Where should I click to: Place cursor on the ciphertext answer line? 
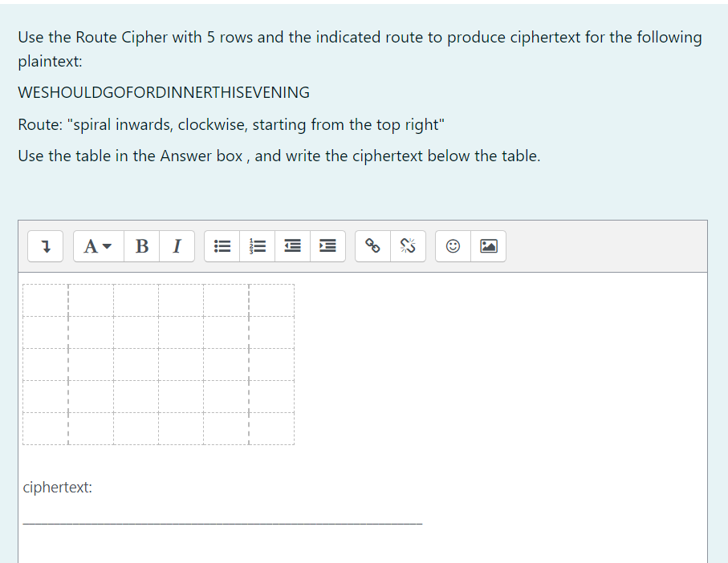click(x=222, y=517)
